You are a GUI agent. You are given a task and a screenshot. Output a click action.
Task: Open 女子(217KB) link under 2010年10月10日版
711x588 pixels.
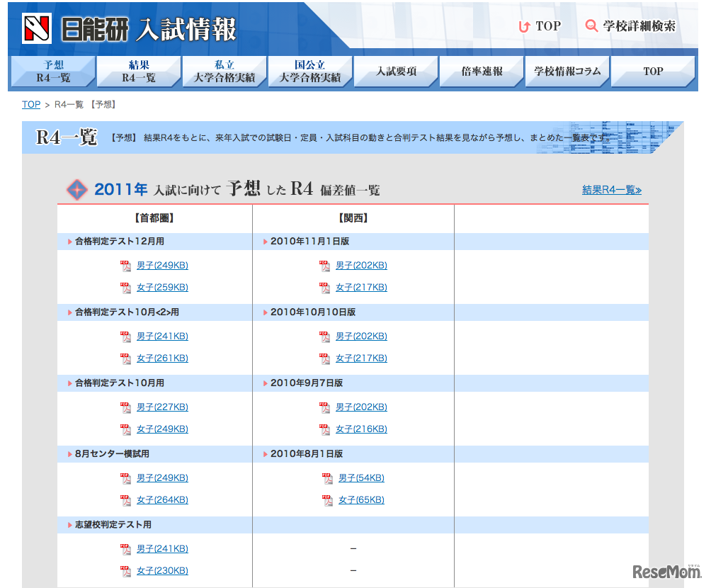361,358
